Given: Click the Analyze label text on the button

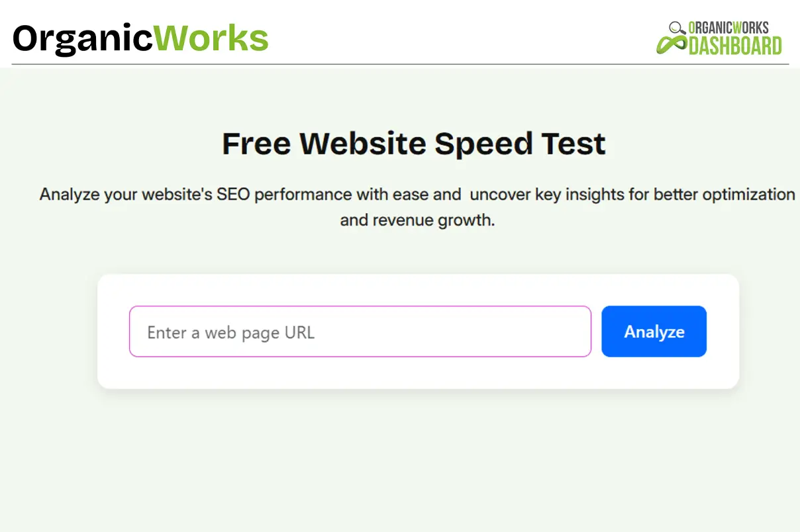Looking at the screenshot, I should 653,332.
